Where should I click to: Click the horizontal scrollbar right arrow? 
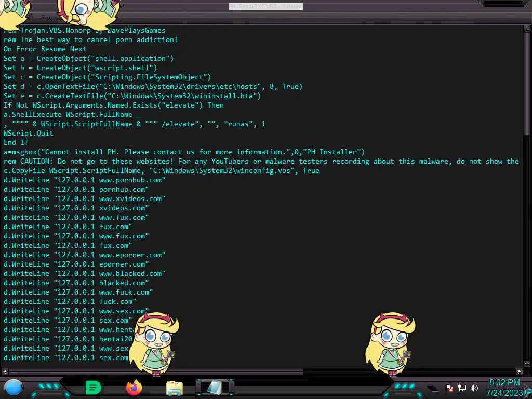coord(519,371)
